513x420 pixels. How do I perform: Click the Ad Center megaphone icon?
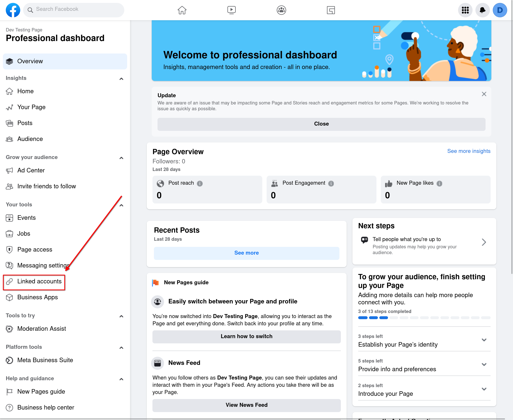point(9,170)
